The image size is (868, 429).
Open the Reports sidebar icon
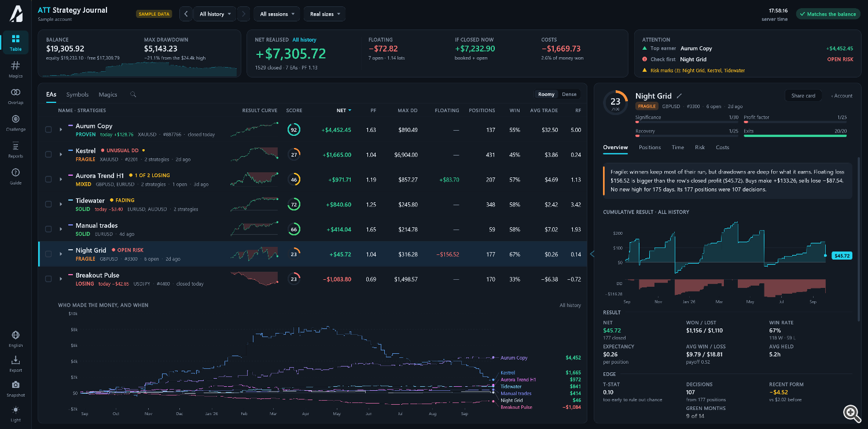pyautogui.click(x=16, y=146)
